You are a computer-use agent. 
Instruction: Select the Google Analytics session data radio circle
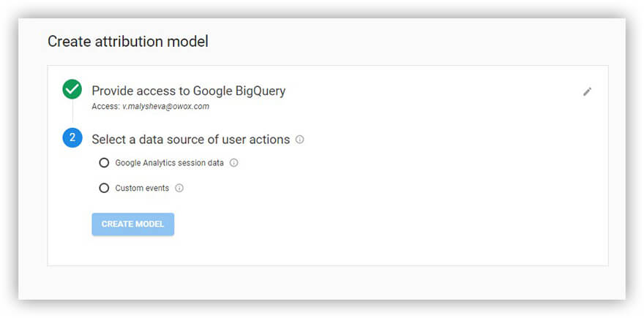104,163
